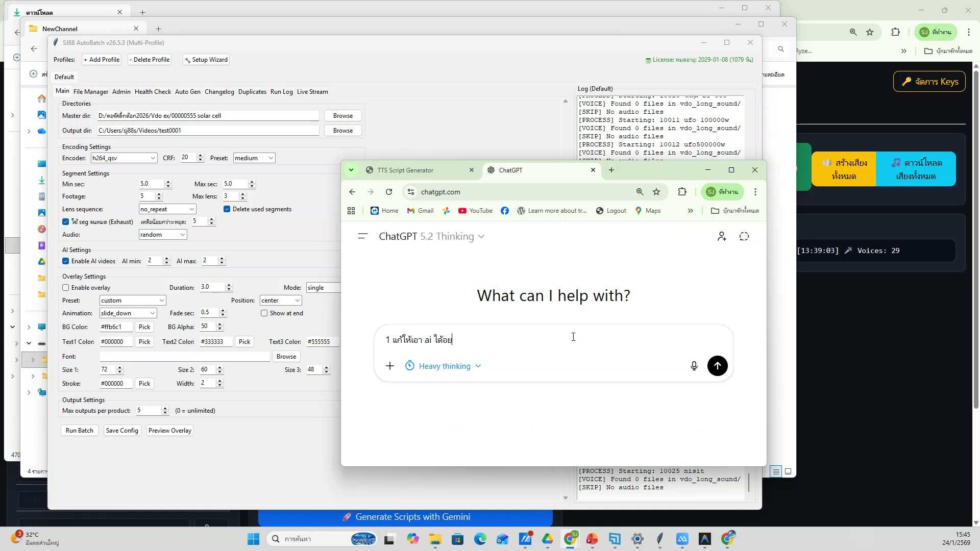Open the Animation slide_down dropdown
The image size is (980, 551).
click(128, 313)
